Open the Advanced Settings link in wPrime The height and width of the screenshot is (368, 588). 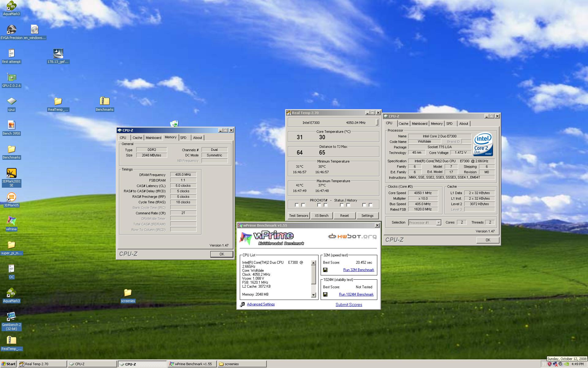[x=261, y=304]
